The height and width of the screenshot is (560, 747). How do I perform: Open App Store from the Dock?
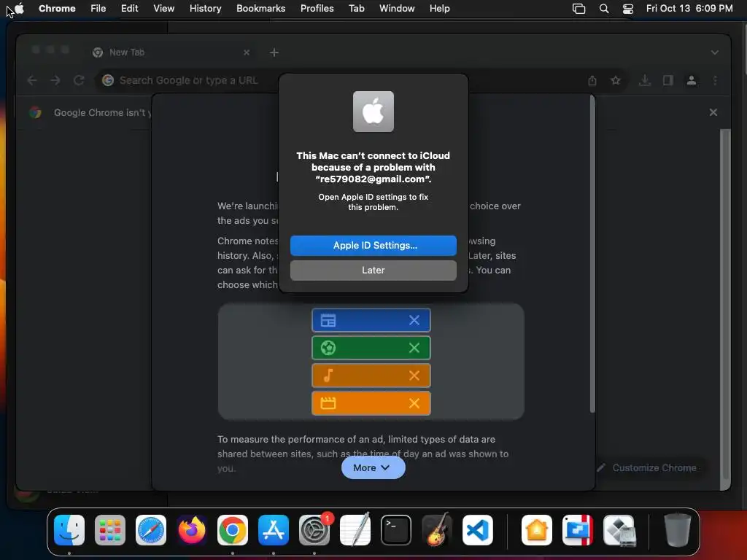pos(274,530)
